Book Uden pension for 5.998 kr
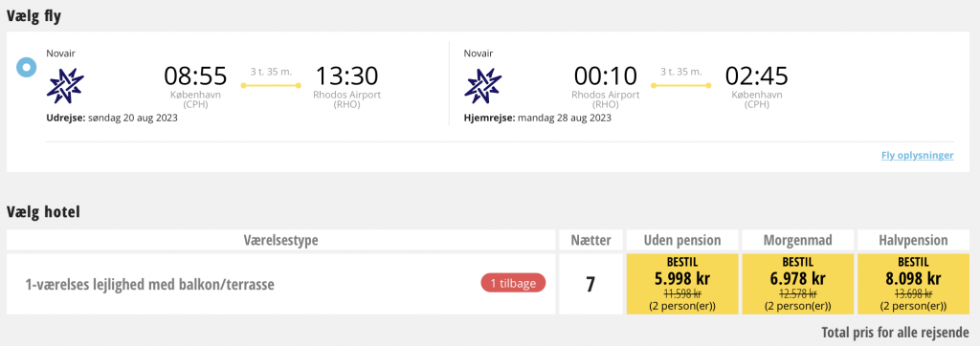This screenshot has height=346, width=980. [x=681, y=284]
